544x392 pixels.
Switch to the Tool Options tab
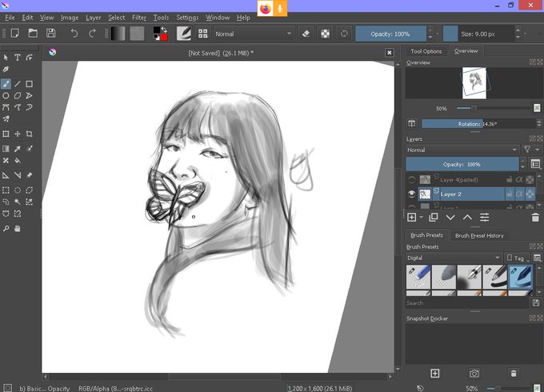coord(426,51)
